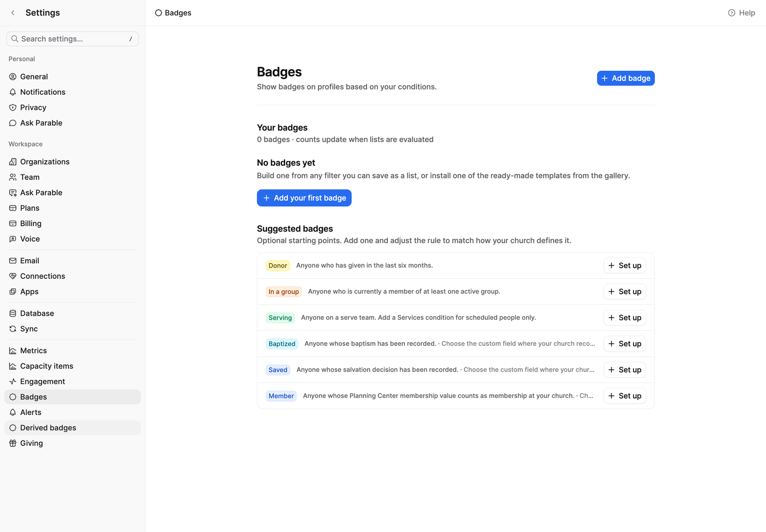Screen dimensions: 766x532
Task: Set up the Member suggested badge
Action: click(625, 396)
